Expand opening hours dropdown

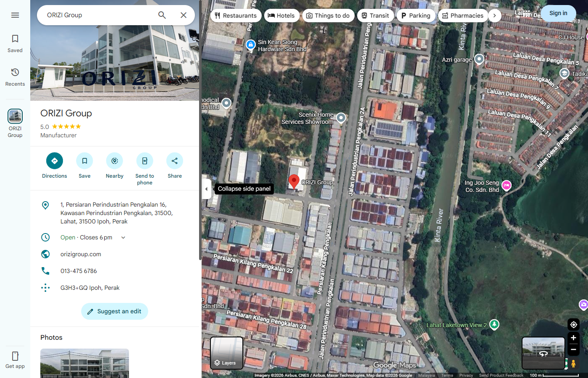click(123, 237)
